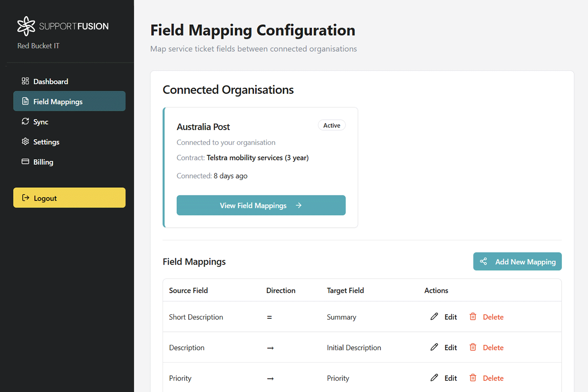The image size is (588, 392).
Task: Click the Australia Post organisation title
Action: coord(203,127)
